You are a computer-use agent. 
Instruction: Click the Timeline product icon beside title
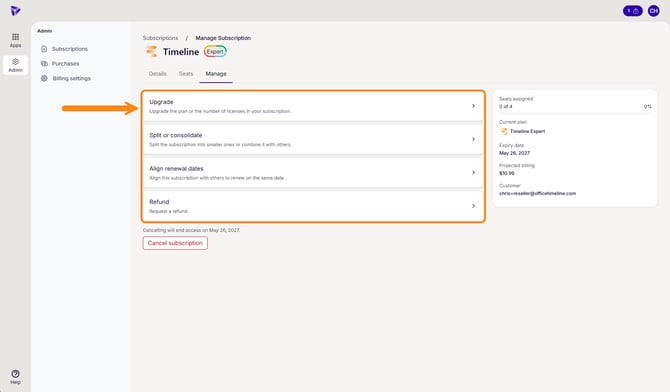[151, 52]
